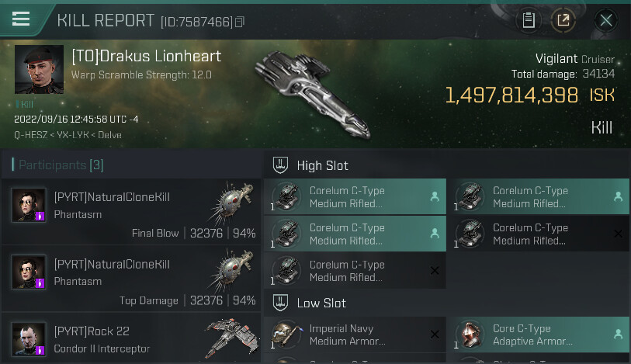Select the Core C-Type Adaptive Armor module icon

[471, 335]
